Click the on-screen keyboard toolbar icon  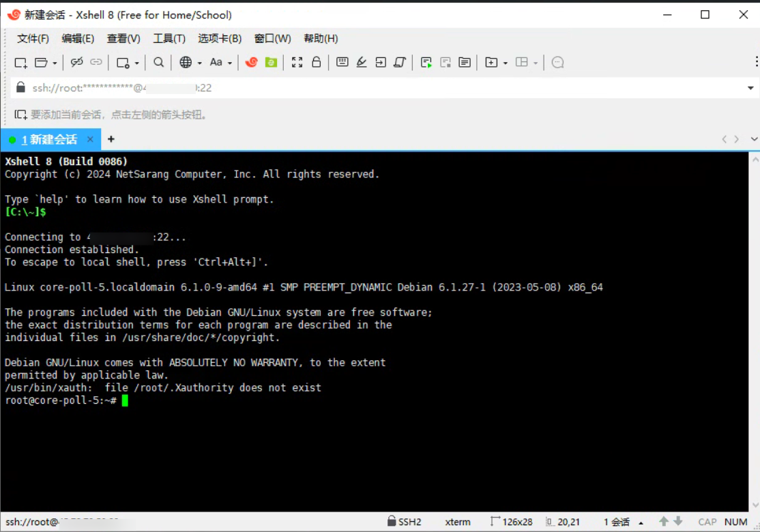pyautogui.click(x=342, y=63)
